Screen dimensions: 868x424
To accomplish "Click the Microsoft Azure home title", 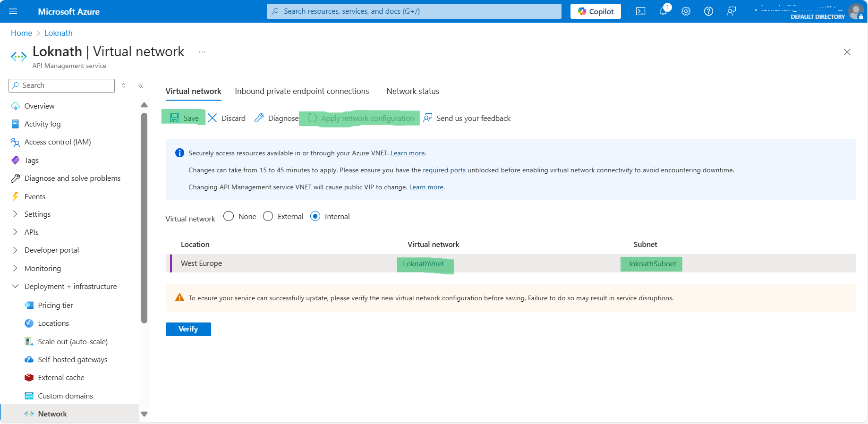I will pos(68,11).
